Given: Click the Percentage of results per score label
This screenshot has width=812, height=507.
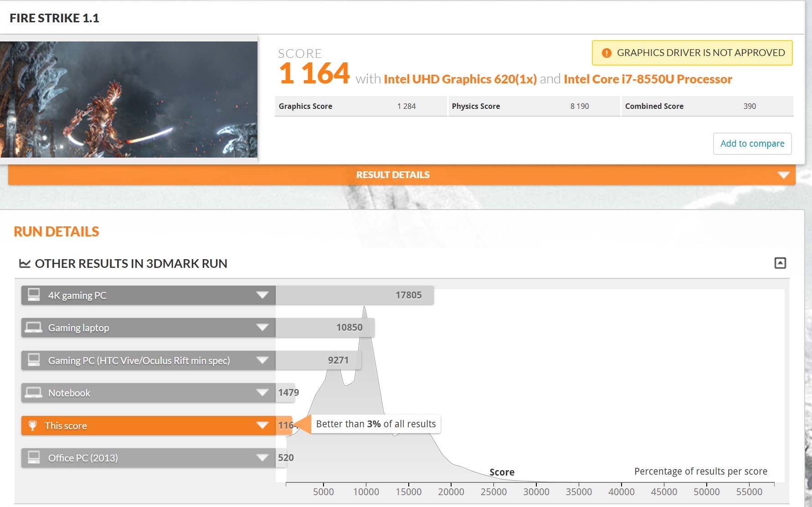Looking at the screenshot, I should point(701,471).
